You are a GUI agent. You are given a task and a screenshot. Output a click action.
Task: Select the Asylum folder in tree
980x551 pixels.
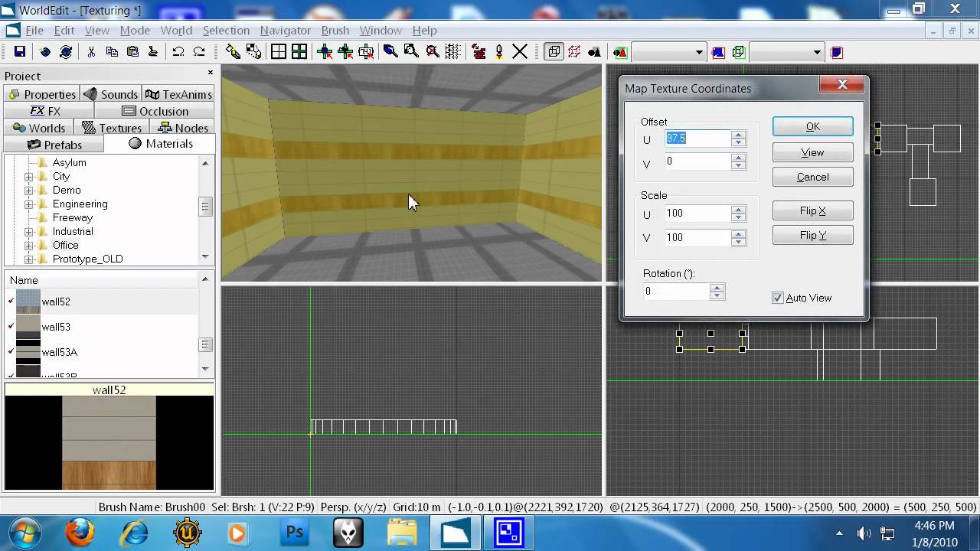[69, 162]
